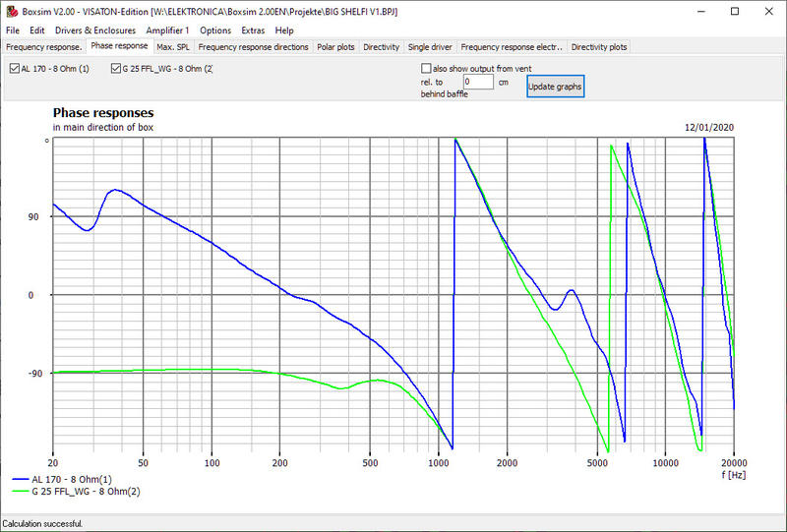The height and width of the screenshot is (532, 787).
Task: Maximize the Boxsim window
Action: tap(735, 11)
